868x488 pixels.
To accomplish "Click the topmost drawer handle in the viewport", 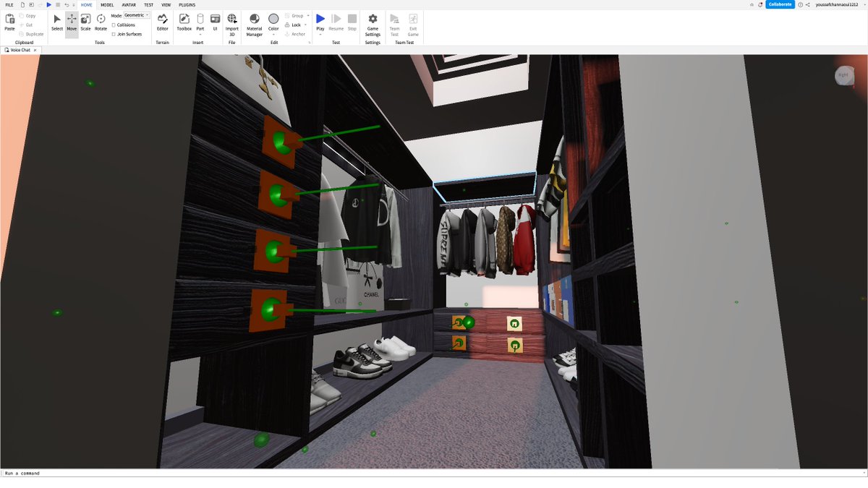I will [281, 140].
